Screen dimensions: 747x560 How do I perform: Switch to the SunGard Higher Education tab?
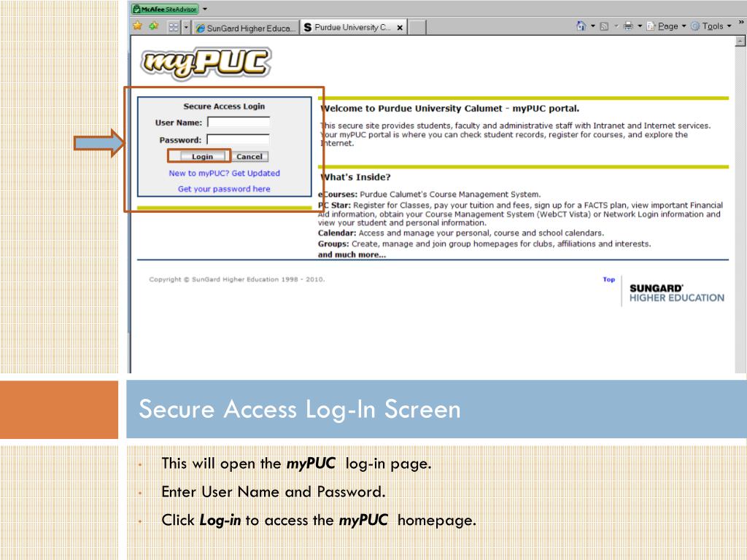(246, 28)
